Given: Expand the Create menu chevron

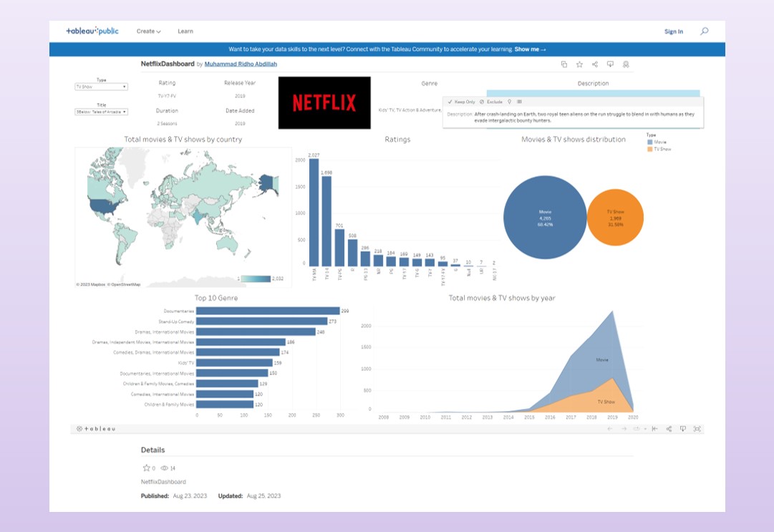Looking at the screenshot, I should (157, 32).
